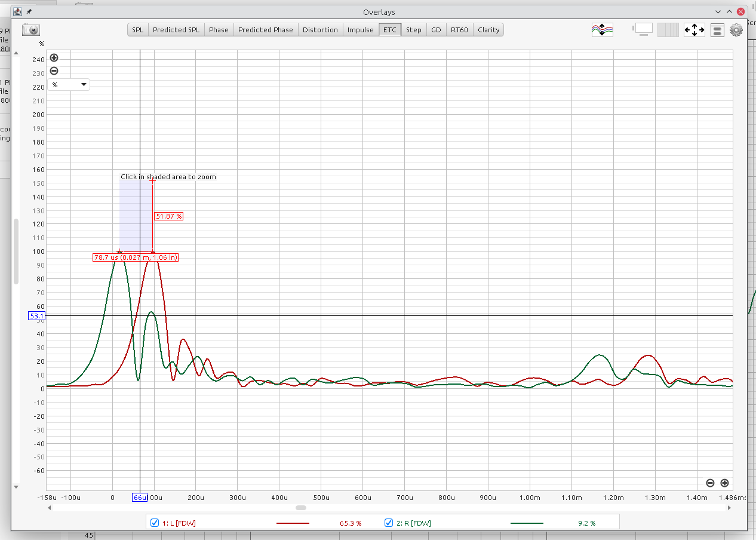The height and width of the screenshot is (540, 756).
Task: Switch to the Predicted SPL tab
Action: 176,30
